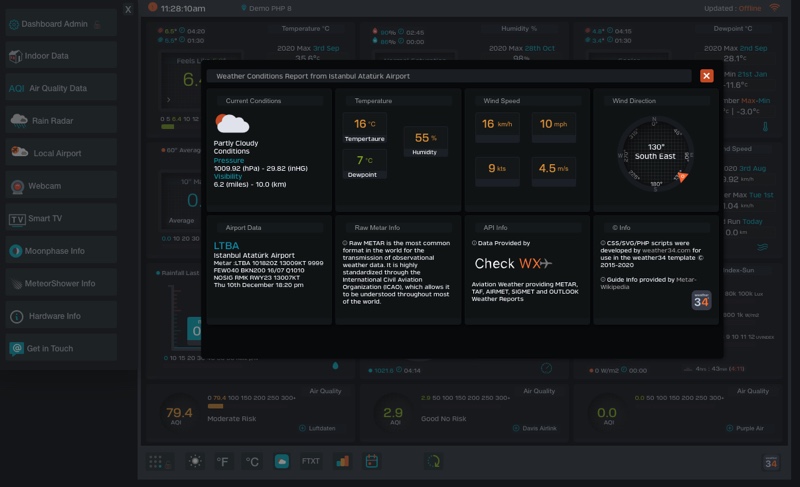The height and width of the screenshot is (487, 800).
Task: Click the Indoor Data house icon
Action: pyautogui.click(x=15, y=57)
